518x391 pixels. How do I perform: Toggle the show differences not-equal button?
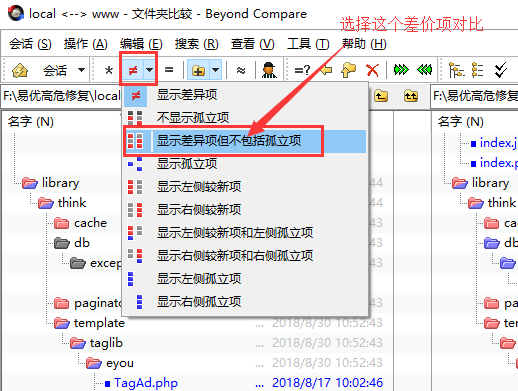(133, 70)
